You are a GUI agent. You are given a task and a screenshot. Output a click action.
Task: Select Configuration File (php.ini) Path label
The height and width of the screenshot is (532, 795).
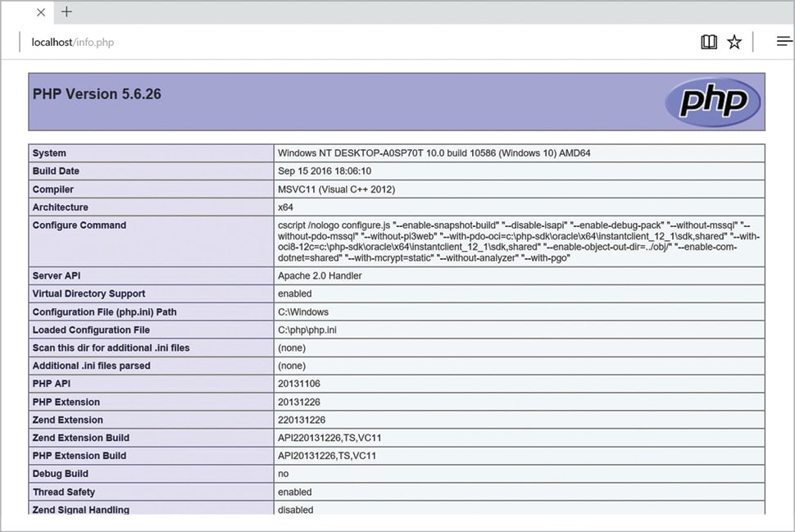(x=104, y=311)
